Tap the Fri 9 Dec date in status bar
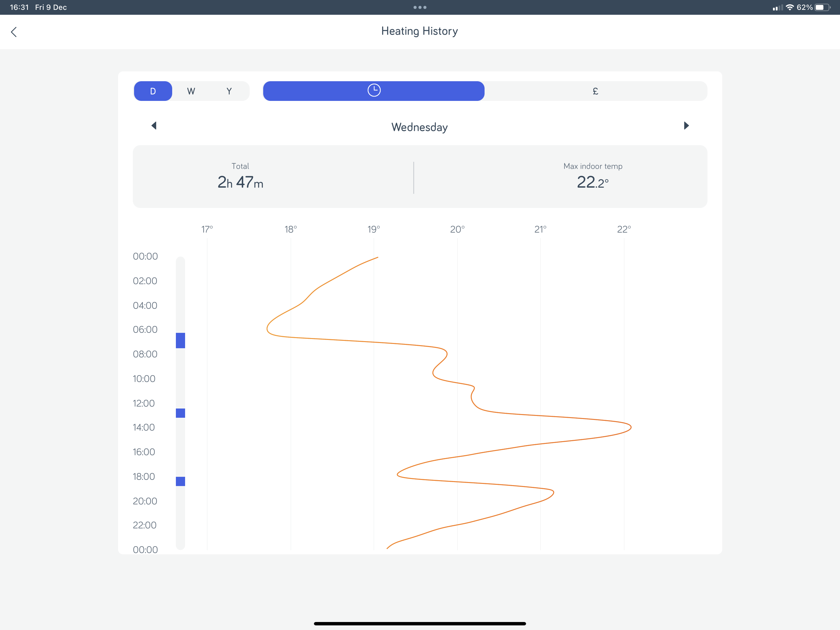Screen dimensions: 840x630 coord(51,7)
